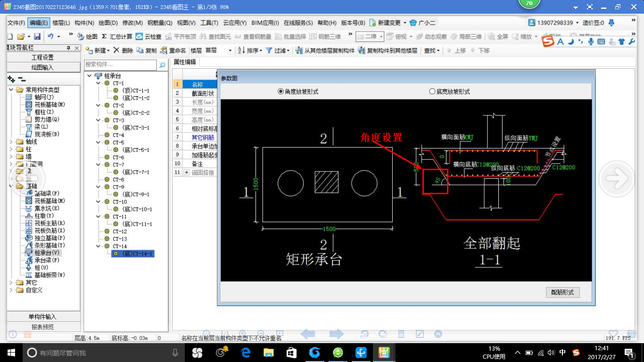Viewport: 644px width, 362px height.
Task: Open the 构件(N) menu
Action: [x=84, y=23]
